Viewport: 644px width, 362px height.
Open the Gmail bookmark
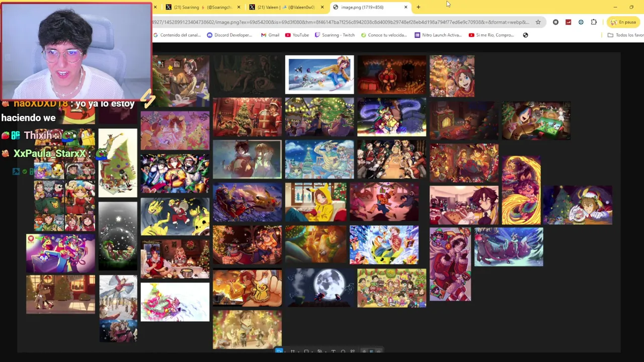coord(270,35)
